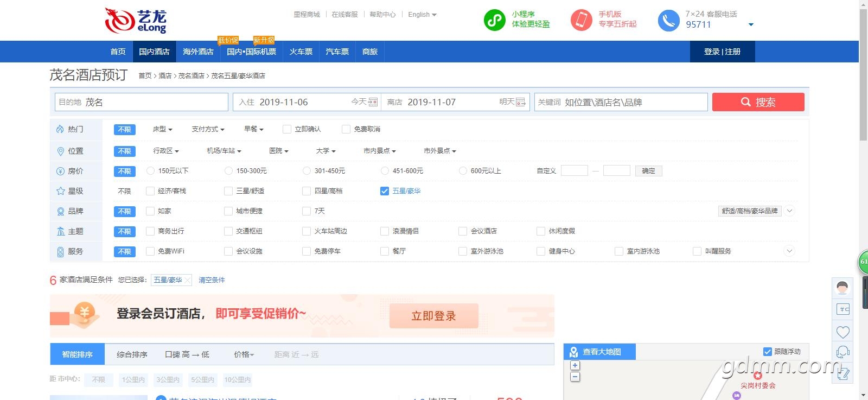Sort by 口碑 高→低 tab
The height and width of the screenshot is (400, 868).
pos(187,354)
